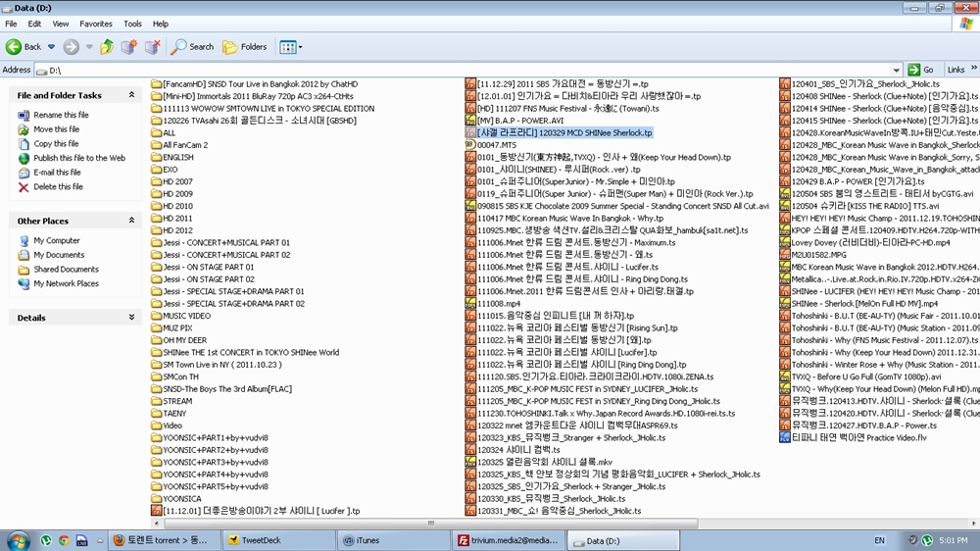
Task: Select the 111008.mp4 file icon
Action: coord(470,303)
